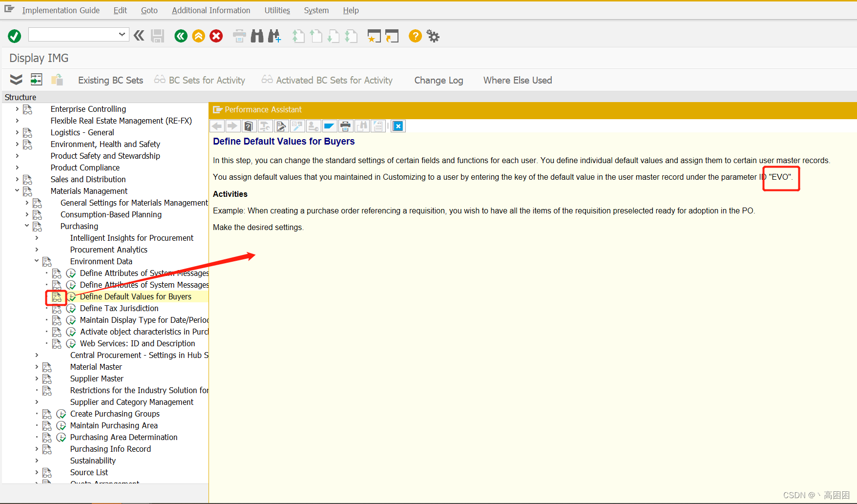
Task: Click the green Back arrow icon
Action: (x=181, y=36)
